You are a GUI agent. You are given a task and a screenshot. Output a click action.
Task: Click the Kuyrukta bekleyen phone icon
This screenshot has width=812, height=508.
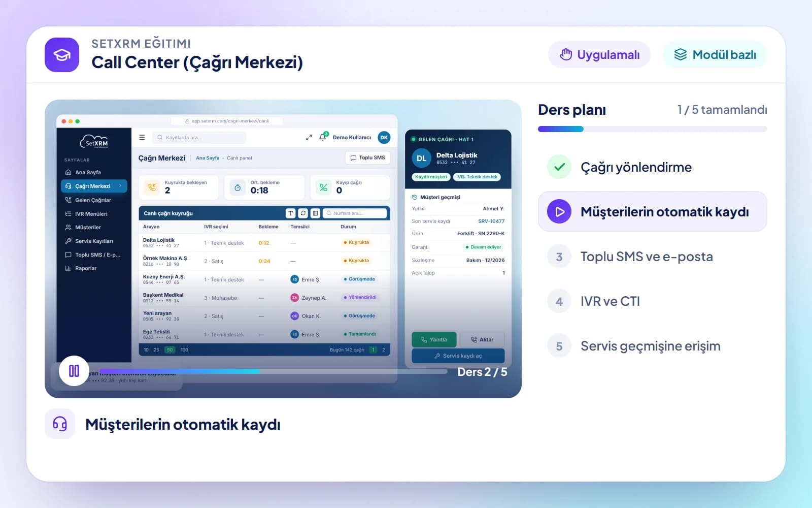(x=152, y=187)
